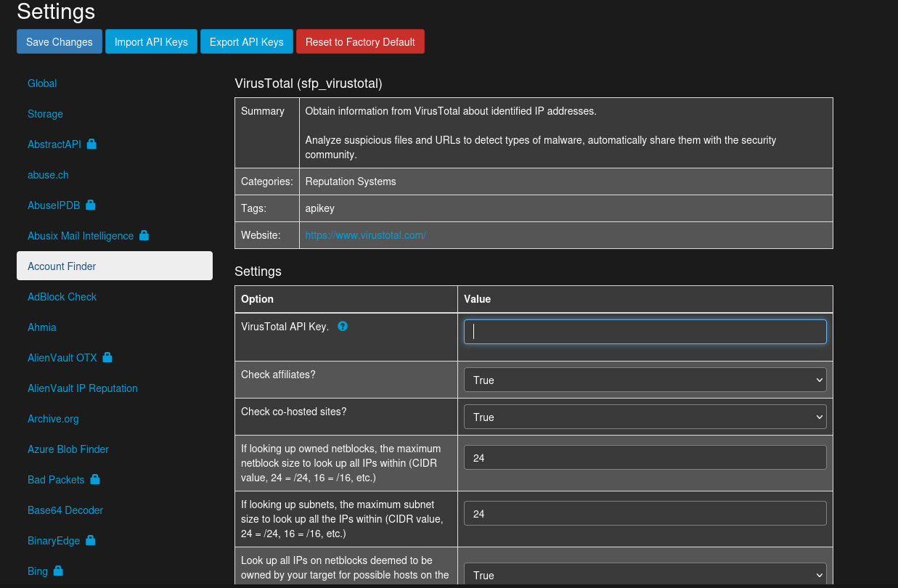Open Bad Packets module settings
Screen dimensions: 898x588
tap(56, 480)
